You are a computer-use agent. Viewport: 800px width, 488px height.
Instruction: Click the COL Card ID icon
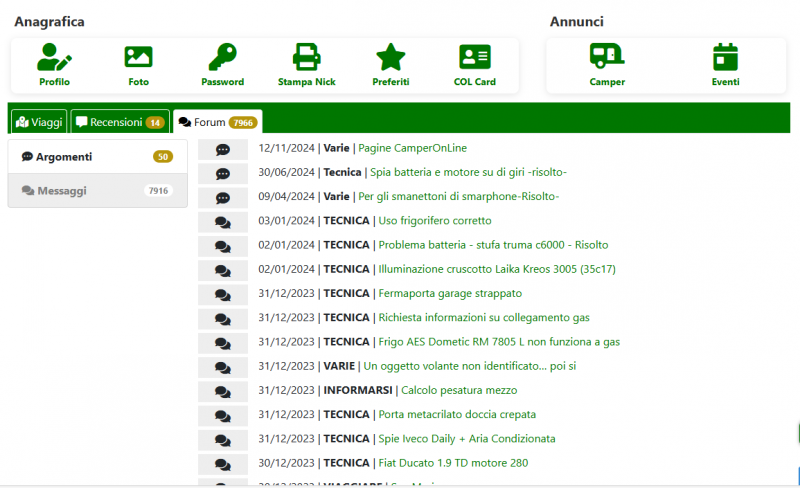[474, 57]
